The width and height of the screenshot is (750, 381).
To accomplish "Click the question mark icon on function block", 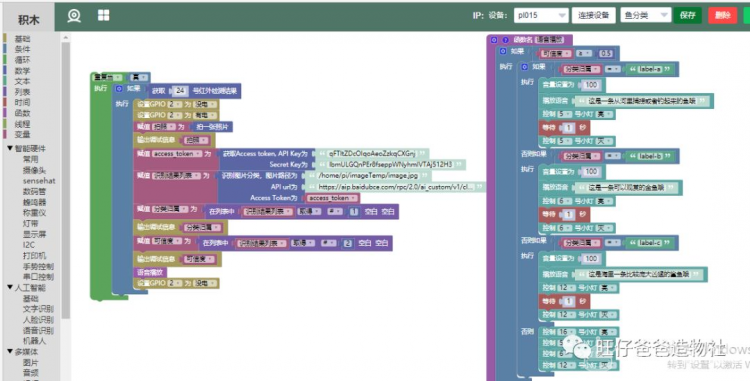I will (505, 40).
